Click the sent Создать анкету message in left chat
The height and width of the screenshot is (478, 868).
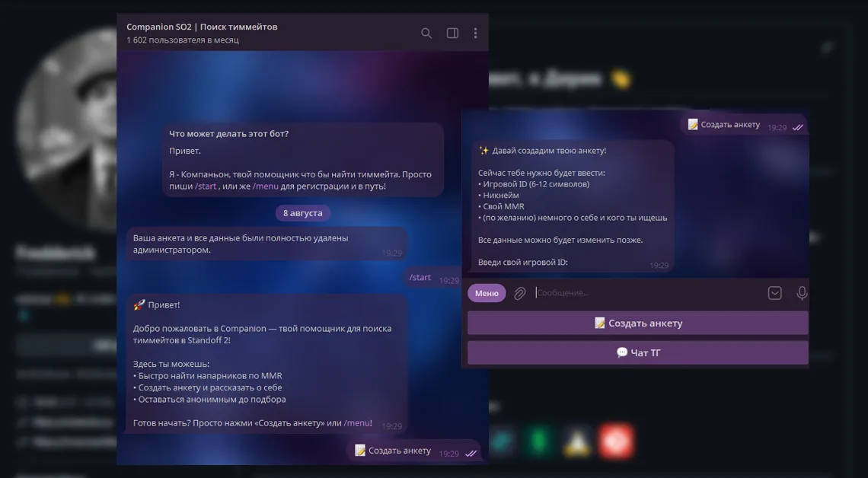(x=415, y=451)
